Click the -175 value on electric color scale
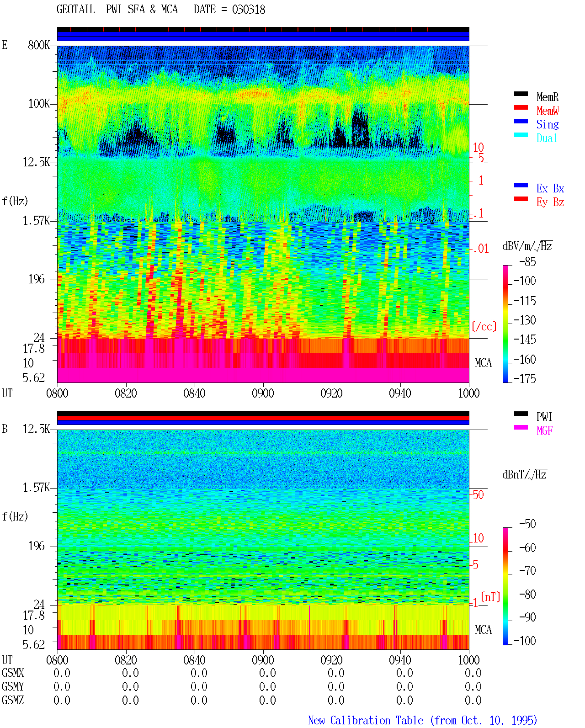Screen dimensions: 585x728 pyautogui.click(x=525, y=379)
